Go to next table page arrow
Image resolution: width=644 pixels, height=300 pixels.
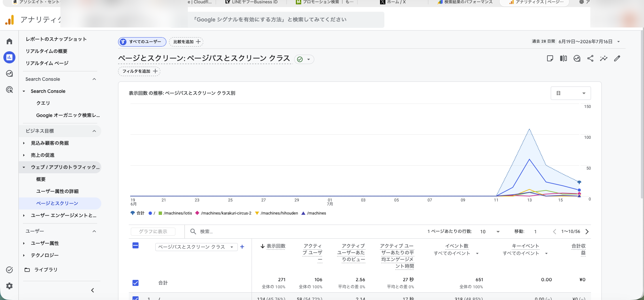tap(587, 232)
